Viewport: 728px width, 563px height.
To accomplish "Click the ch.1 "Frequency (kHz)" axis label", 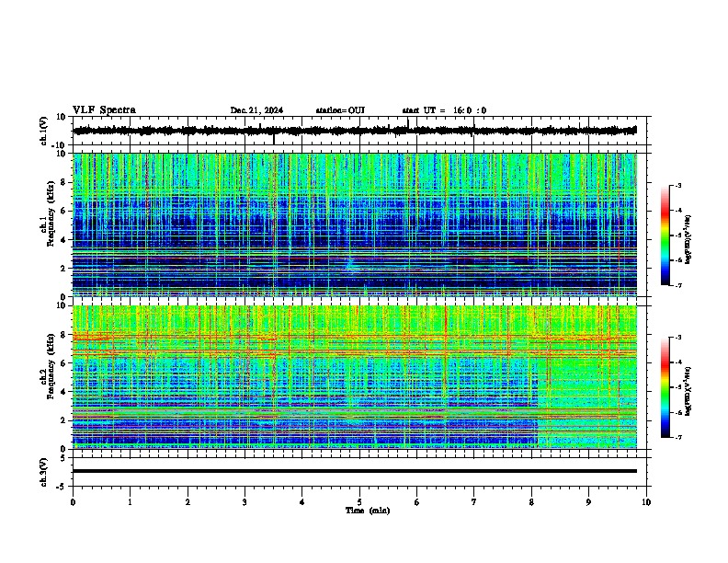I will pos(51,214).
